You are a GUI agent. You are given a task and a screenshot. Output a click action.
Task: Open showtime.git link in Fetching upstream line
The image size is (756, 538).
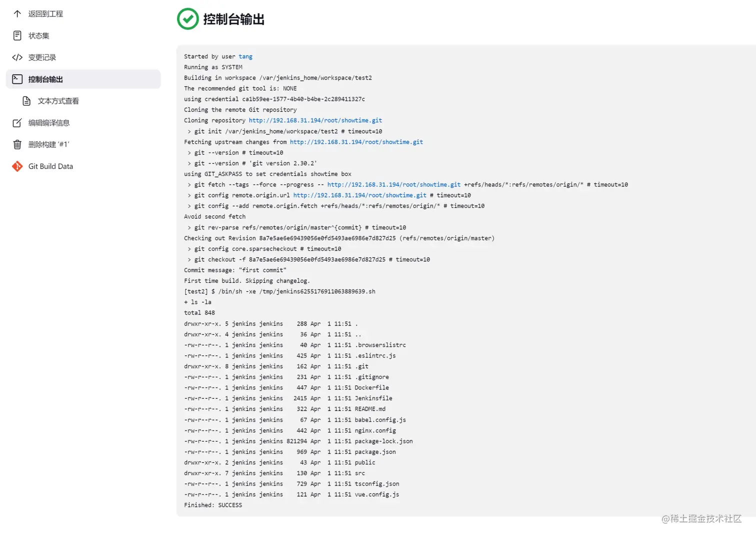point(356,142)
